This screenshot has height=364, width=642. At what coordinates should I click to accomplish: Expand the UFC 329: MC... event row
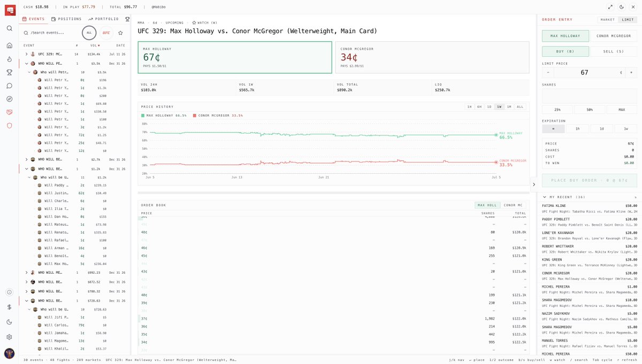(27, 54)
